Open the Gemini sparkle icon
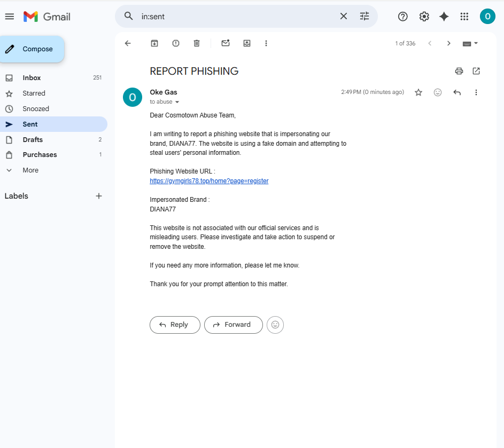The width and height of the screenshot is (504, 448). pyautogui.click(x=444, y=17)
